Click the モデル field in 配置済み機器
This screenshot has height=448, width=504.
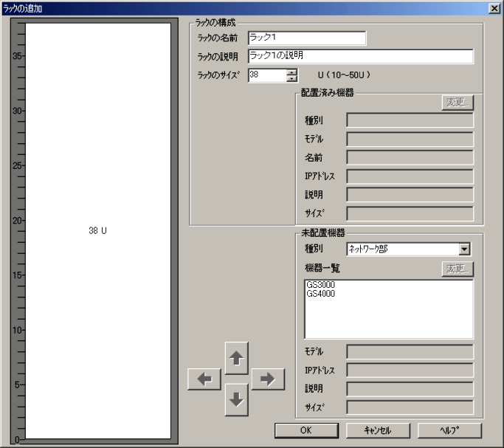coord(410,139)
